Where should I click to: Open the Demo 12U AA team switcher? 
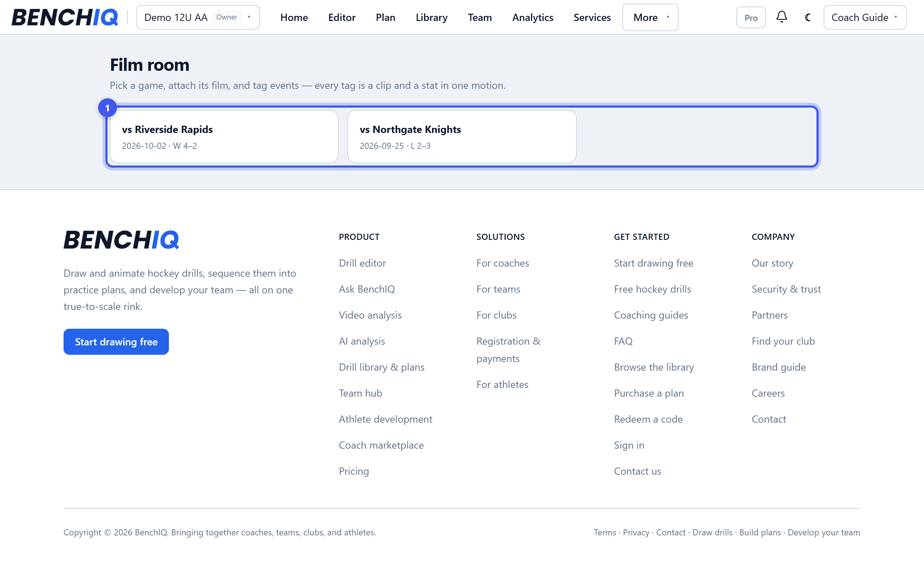click(198, 17)
